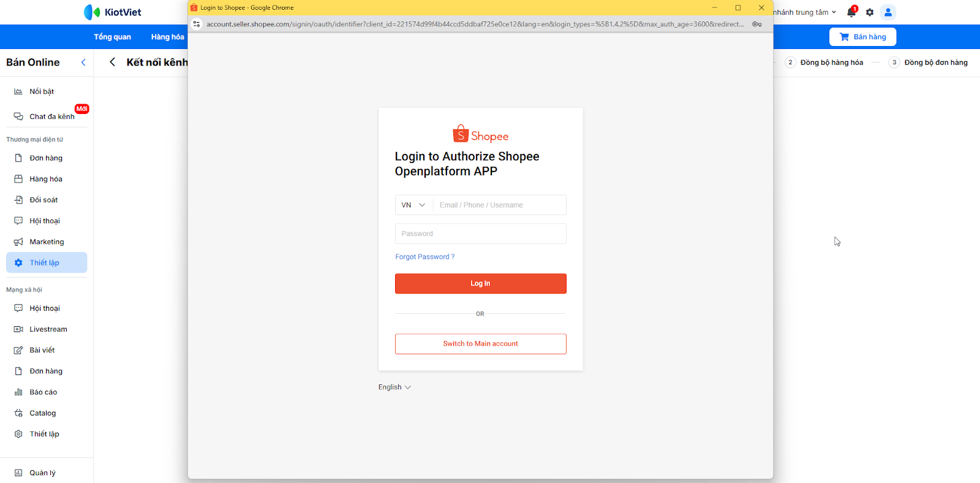Open the VN country code dropdown
The image size is (980, 483).
[413, 205]
